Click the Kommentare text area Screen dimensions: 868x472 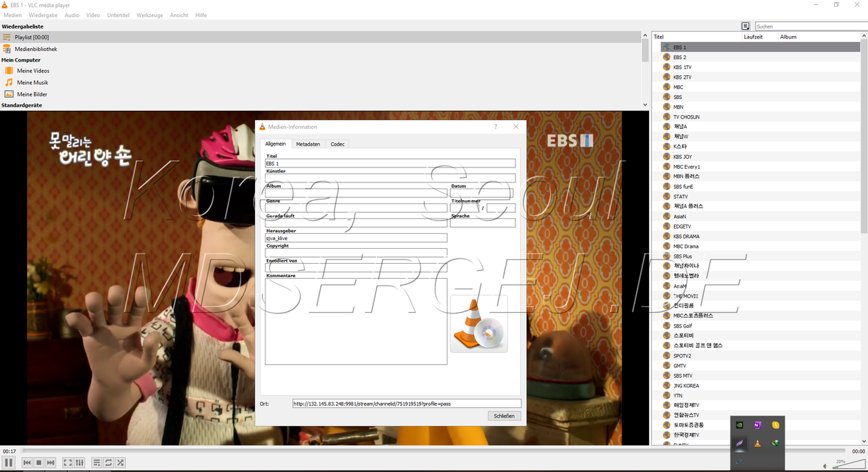click(356, 321)
